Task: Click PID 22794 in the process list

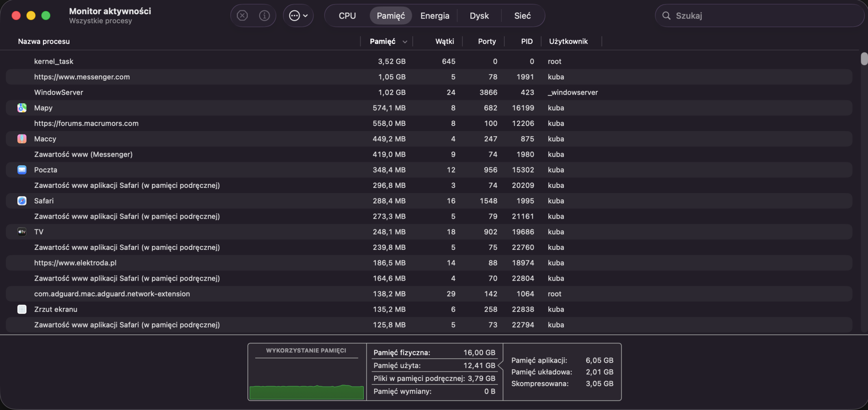Action: 523,325
